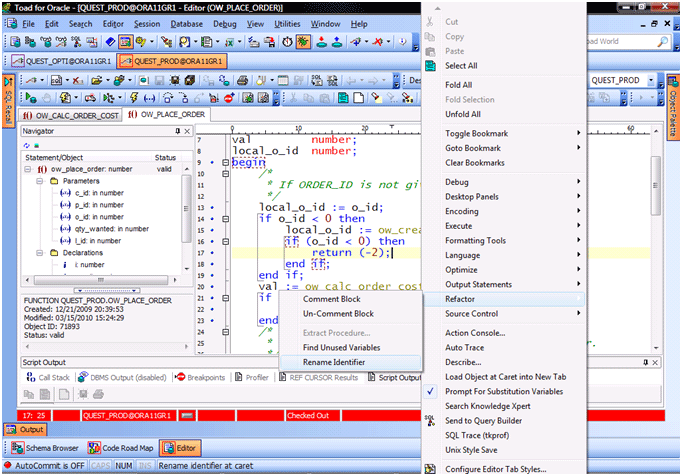Collapse the Declarations folder node
Screen dimensions: 682x476
(40, 253)
